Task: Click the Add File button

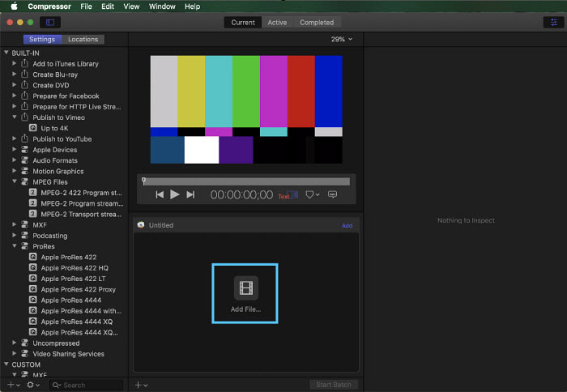Action: point(245,293)
